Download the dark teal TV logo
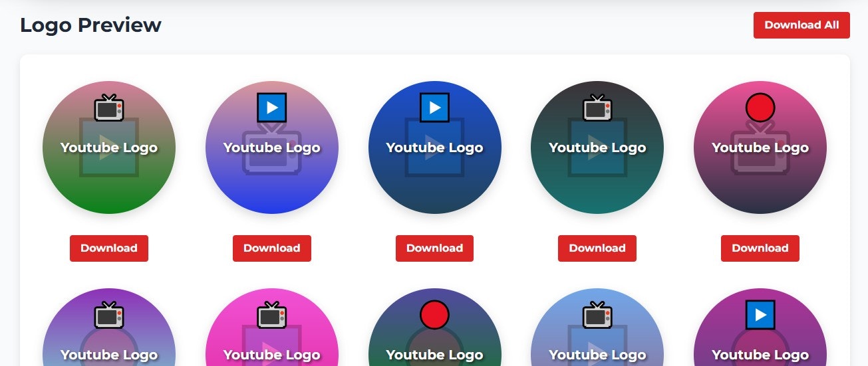 point(597,248)
